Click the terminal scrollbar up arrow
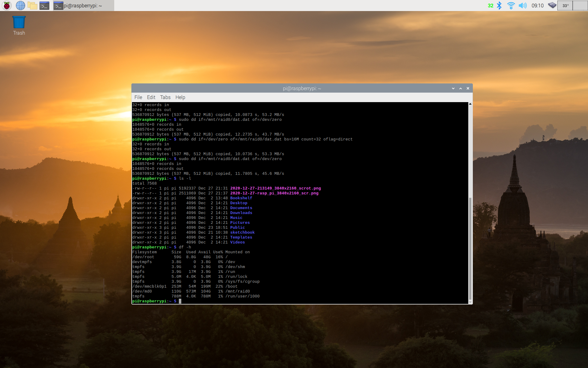This screenshot has height=368, width=588. (470, 104)
